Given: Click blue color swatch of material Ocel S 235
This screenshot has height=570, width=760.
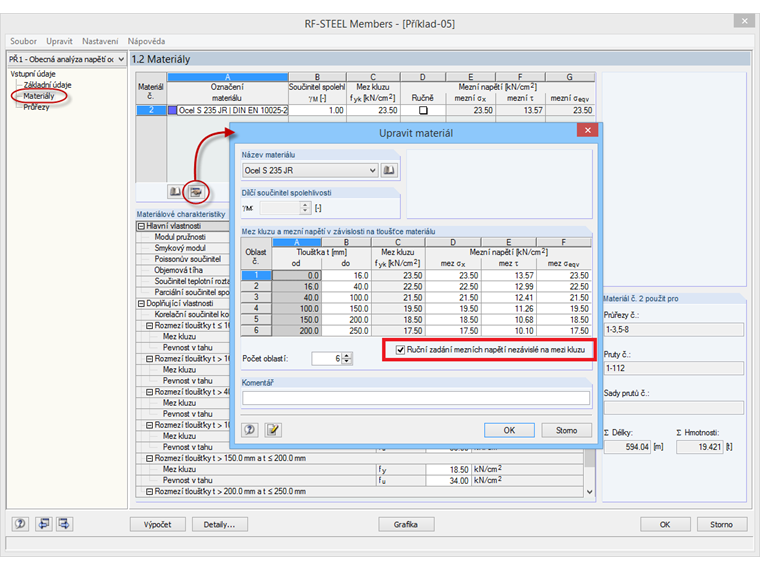Looking at the screenshot, I should [172, 111].
